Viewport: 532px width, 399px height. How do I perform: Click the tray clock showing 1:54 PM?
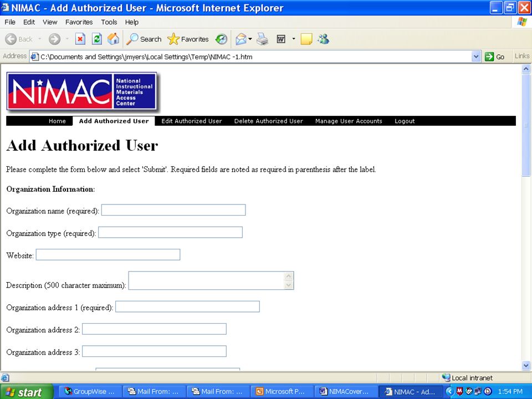pos(510,392)
